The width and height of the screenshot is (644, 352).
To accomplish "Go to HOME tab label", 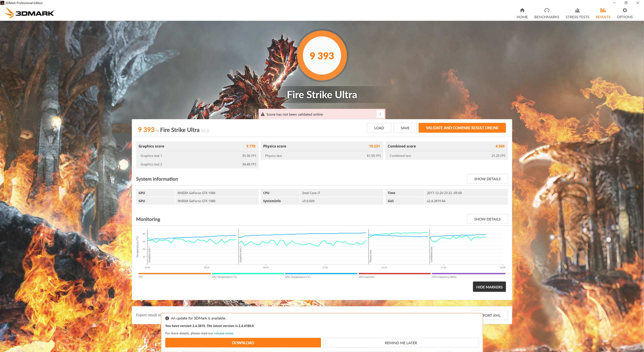I will 522,17.
